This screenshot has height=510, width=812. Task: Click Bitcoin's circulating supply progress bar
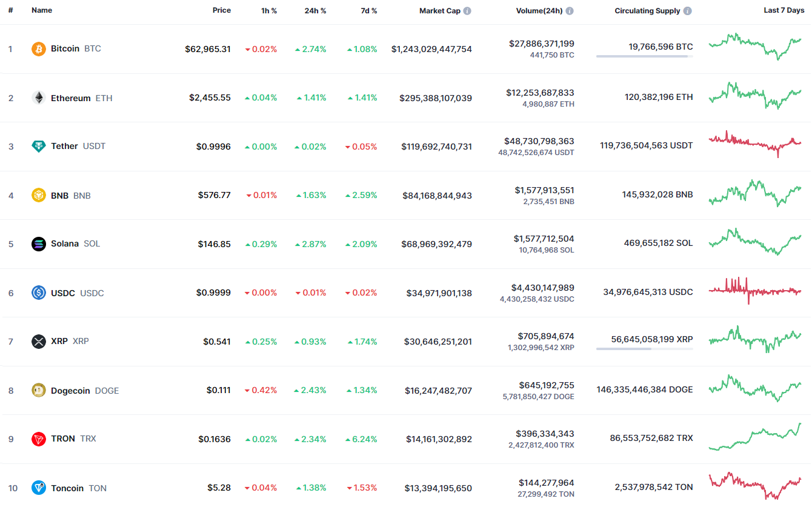[x=644, y=56]
